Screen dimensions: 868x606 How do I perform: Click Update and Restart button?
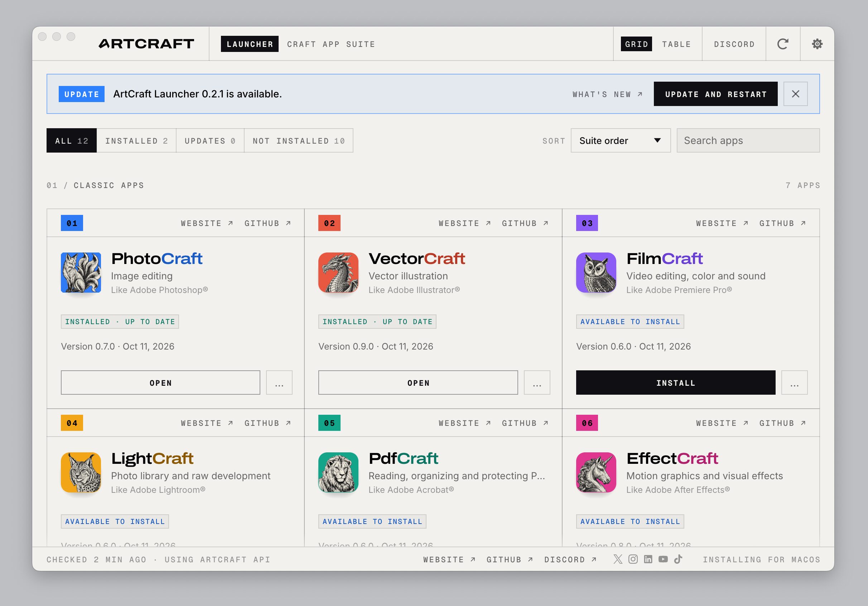716,94
